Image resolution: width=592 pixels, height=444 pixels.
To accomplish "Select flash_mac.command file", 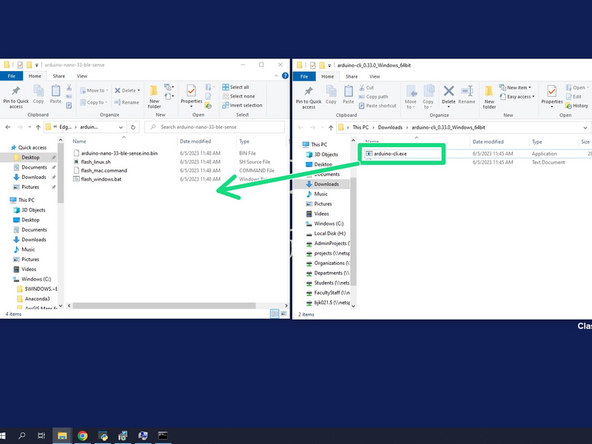I will (100, 171).
